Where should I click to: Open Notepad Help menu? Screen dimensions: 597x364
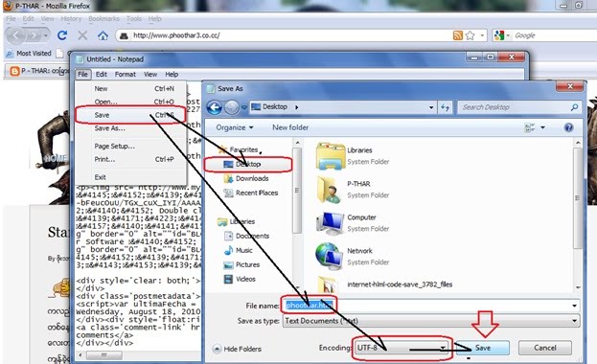coord(172,75)
